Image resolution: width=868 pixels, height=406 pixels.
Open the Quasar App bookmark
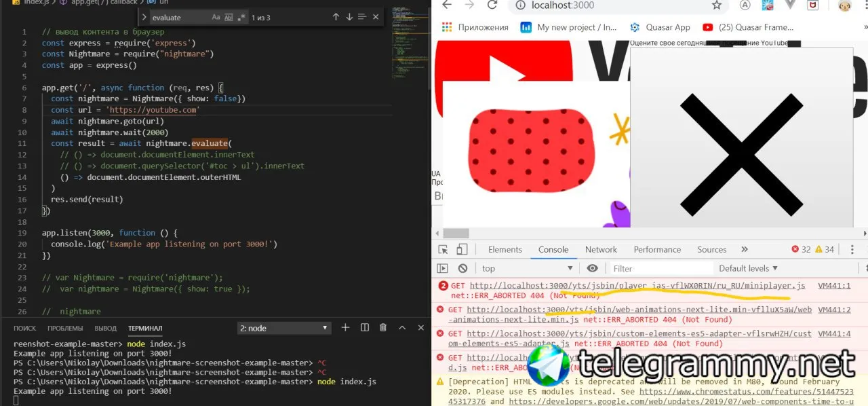point(660,27)
